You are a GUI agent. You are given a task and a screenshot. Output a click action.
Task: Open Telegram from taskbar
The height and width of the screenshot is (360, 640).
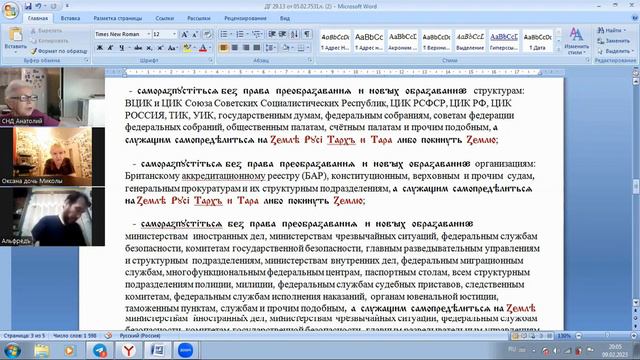99,350
